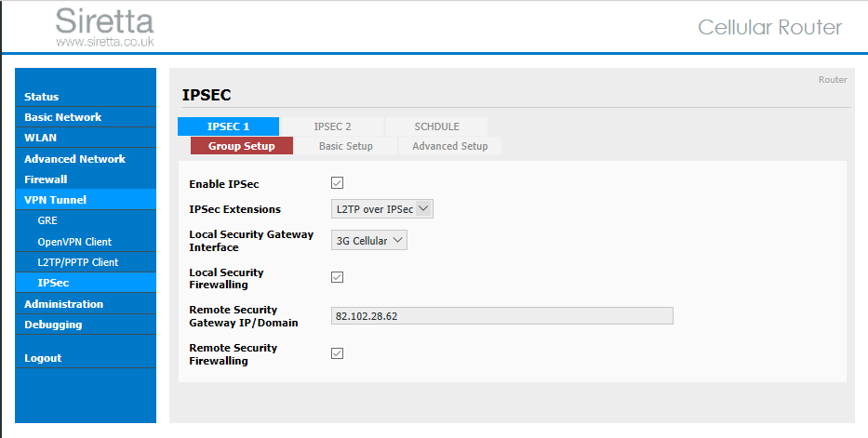
Task: Focus the Remote Security Gateway IP field
Action: click(x=502, y=316)
